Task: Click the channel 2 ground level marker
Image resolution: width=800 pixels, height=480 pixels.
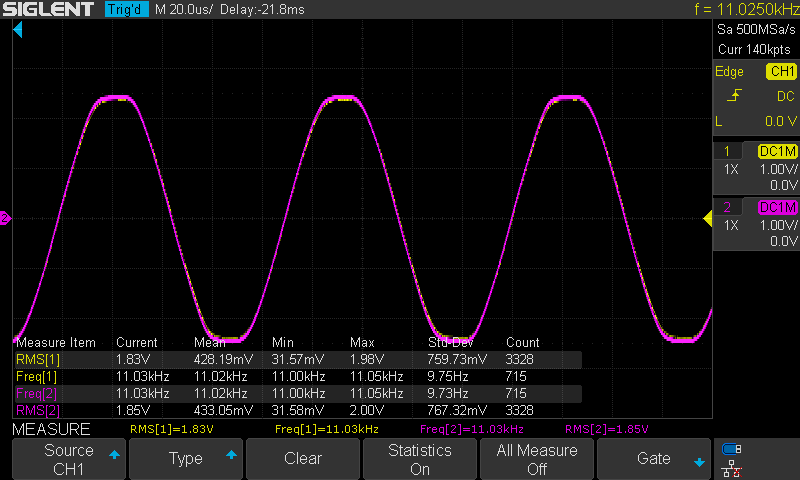Action: (x=5, y=218)
